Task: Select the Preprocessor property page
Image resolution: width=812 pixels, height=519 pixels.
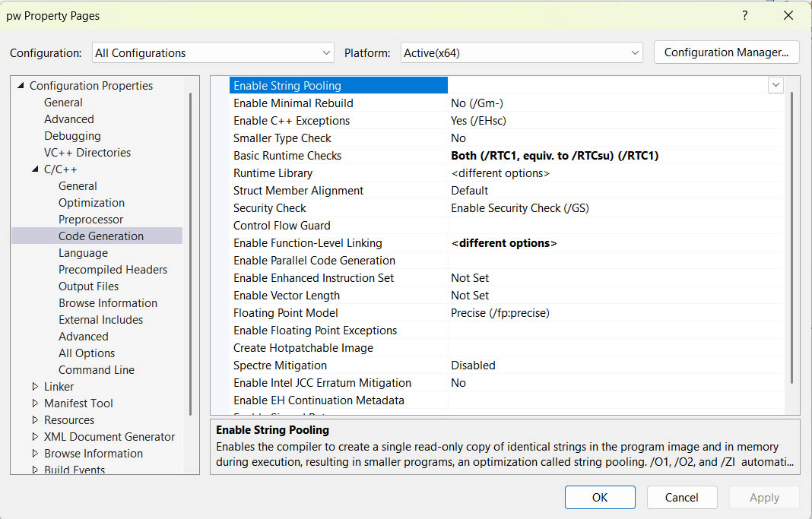Action: [x=90, y=220]
